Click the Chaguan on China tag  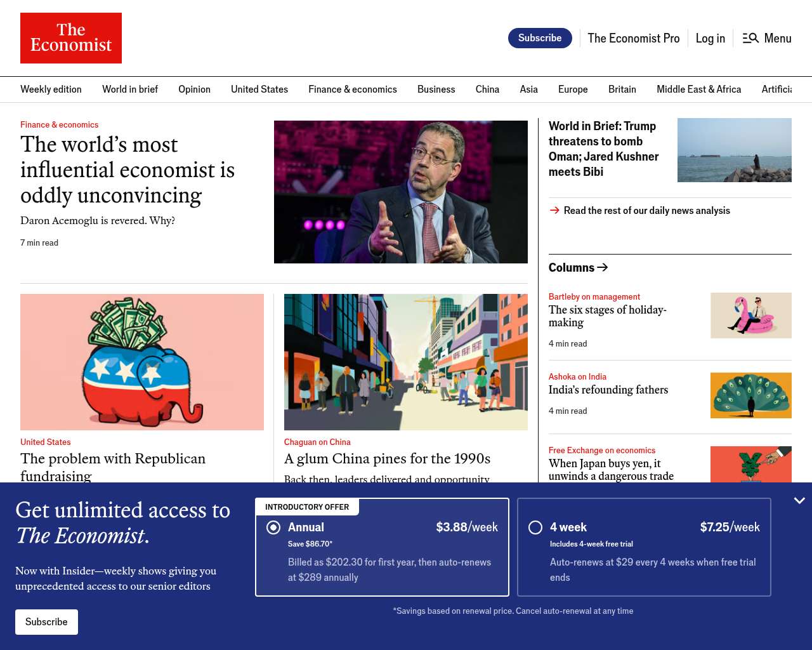click(317, 442)
